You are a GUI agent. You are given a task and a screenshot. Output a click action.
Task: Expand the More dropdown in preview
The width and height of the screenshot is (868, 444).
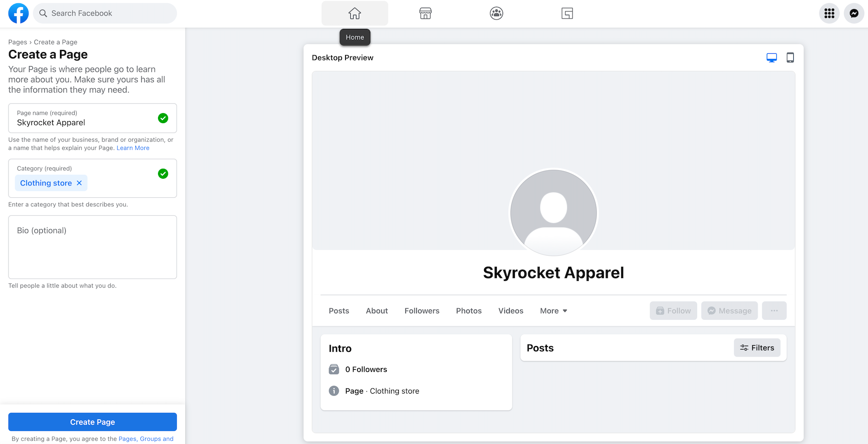[553, 311]
